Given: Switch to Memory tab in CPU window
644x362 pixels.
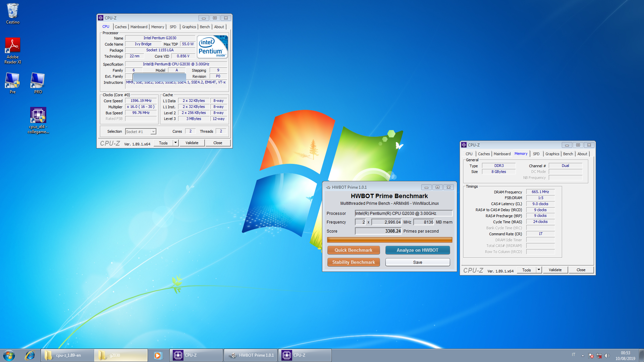Looking at the screenshot, I should tap(158, 27).
